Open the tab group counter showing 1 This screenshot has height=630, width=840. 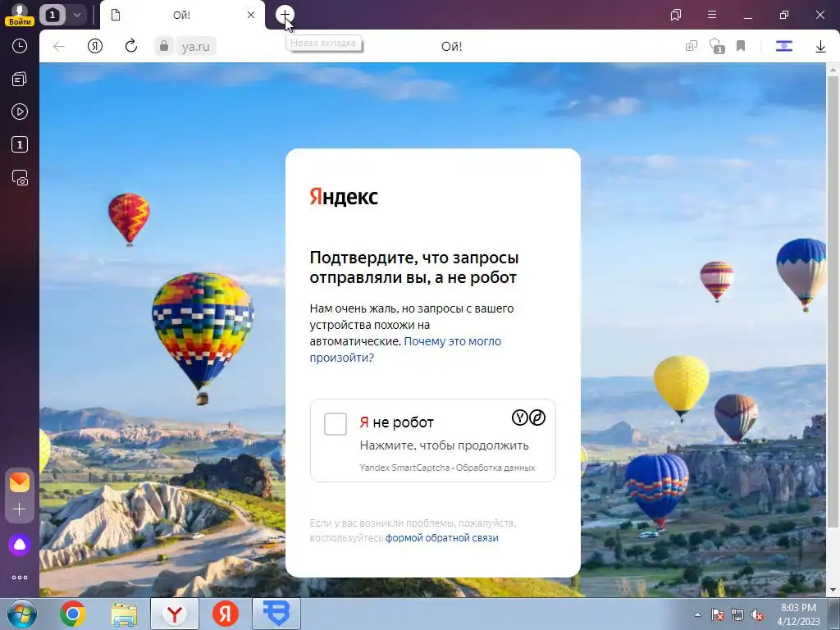[52, 15]
